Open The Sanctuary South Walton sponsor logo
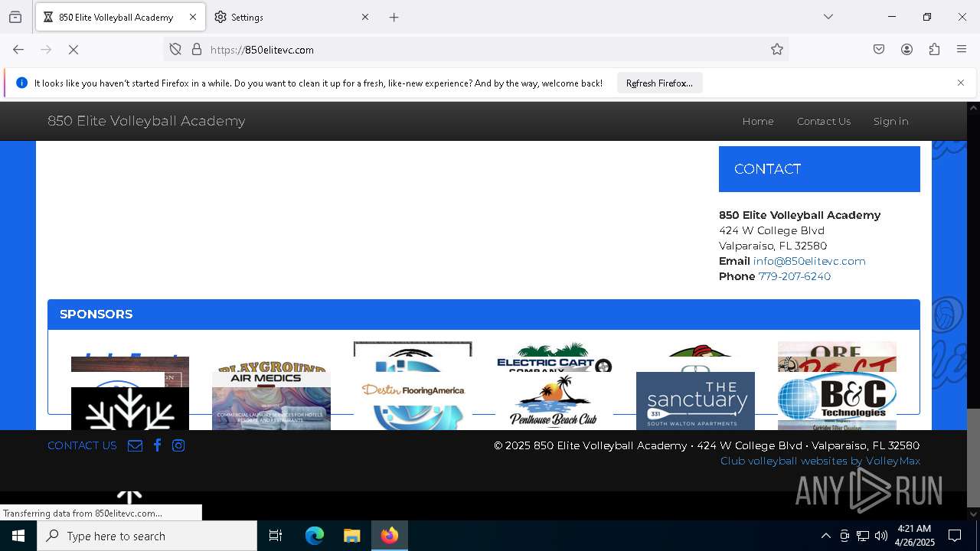 tap(695, 401)
